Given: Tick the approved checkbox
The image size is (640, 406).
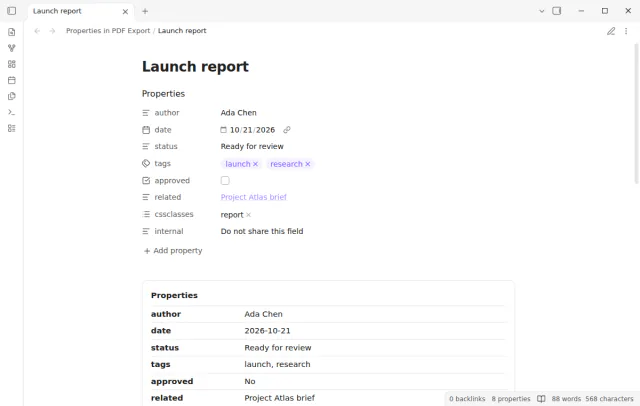Looking at the screenshot, I should pos(225,180).
